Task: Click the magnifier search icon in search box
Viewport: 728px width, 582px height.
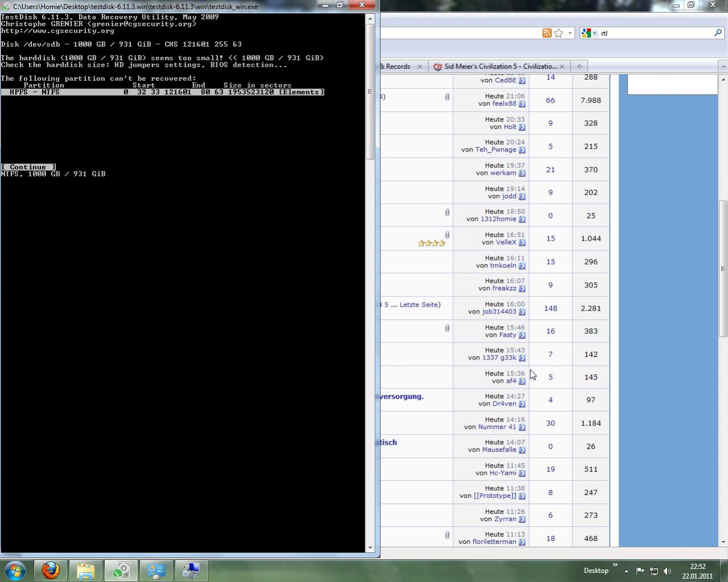Action: 718,33
